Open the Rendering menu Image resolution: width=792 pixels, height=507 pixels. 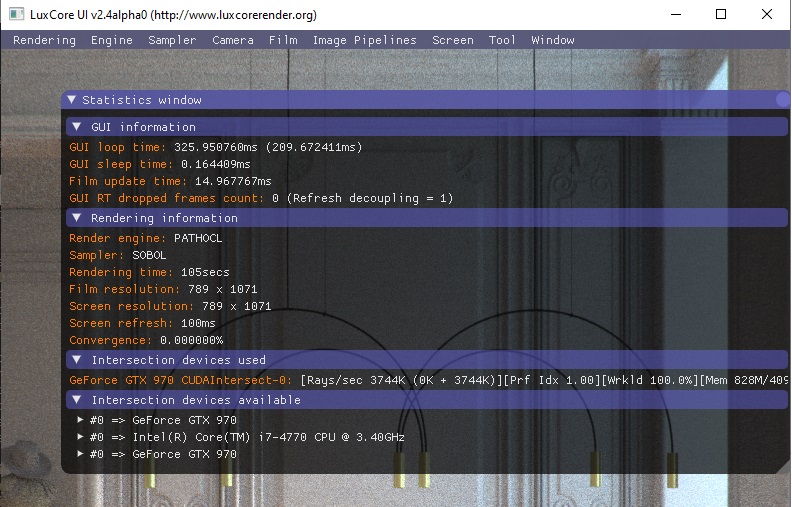pos(44,40)
